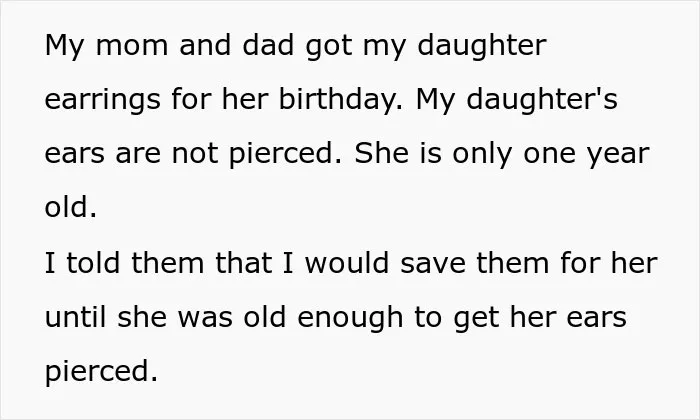Click "pierced." in the third line
This screenshot has height=420, width=700.
point(286,154)
